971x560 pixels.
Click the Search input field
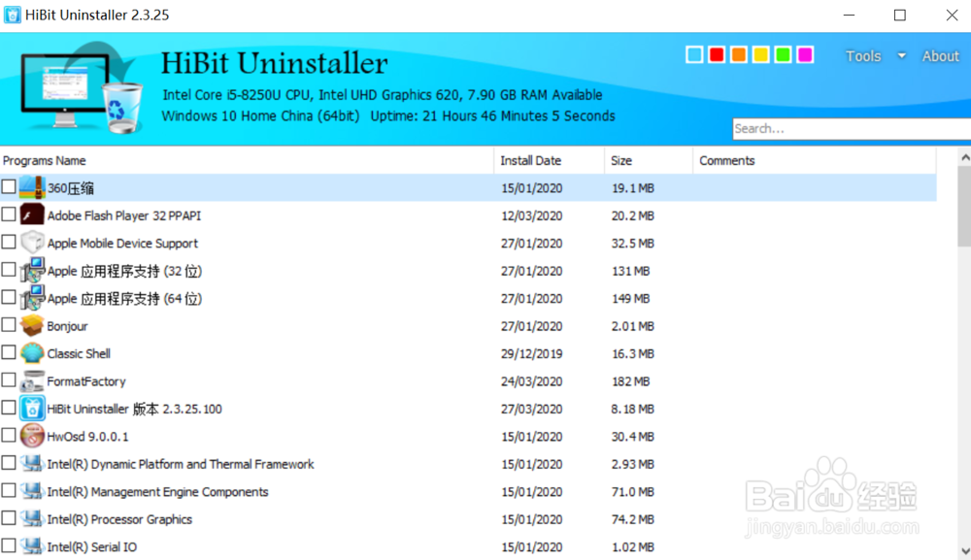click(x=852, y=129)
